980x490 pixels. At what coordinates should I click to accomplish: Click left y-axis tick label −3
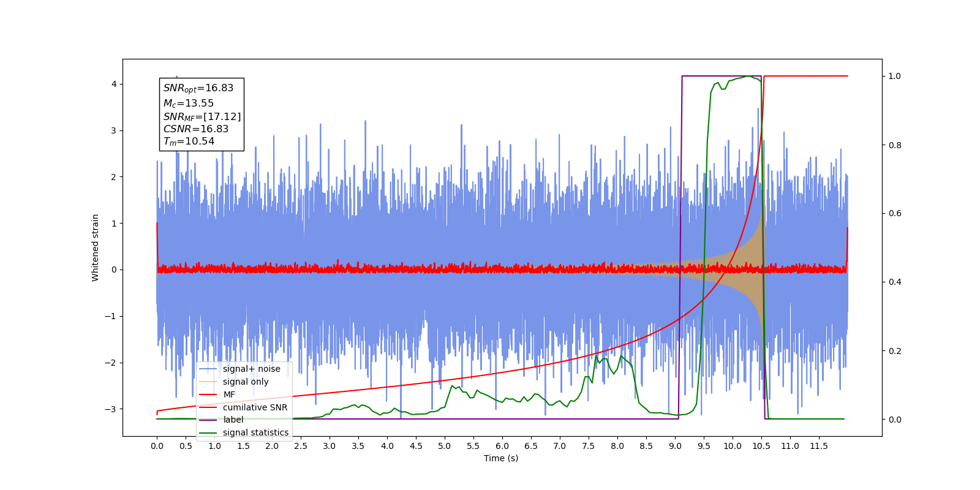110,409
